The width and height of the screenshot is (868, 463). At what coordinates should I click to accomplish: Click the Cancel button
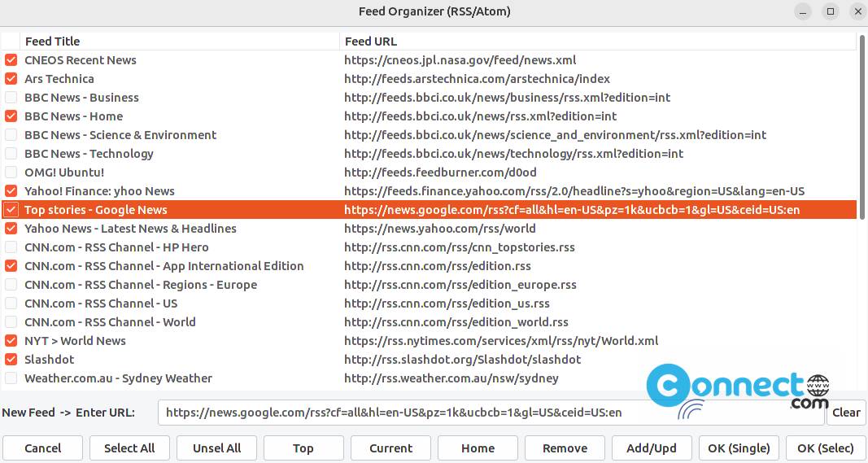42,448
